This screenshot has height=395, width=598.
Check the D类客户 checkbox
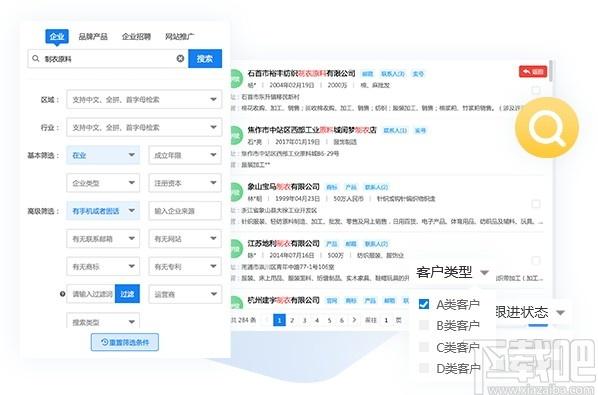click(x=424, y=368)
